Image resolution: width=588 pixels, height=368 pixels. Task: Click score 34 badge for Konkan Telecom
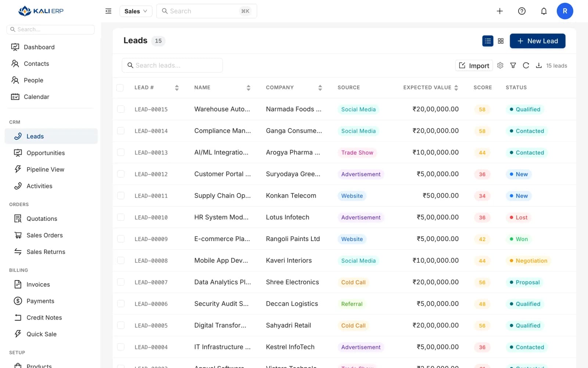[x=482, y=196]
